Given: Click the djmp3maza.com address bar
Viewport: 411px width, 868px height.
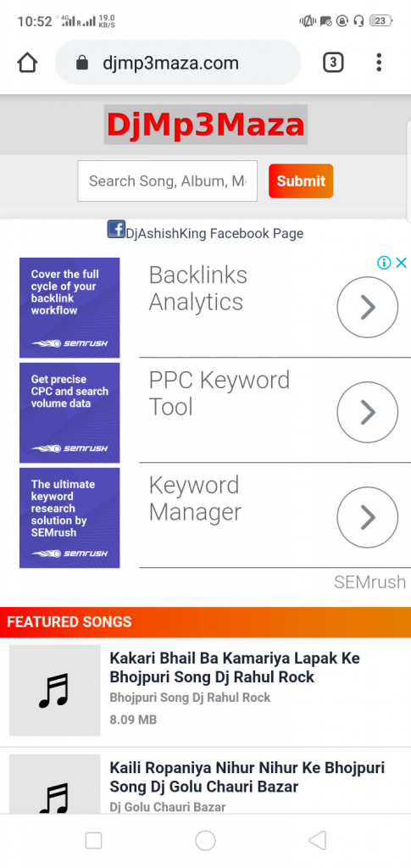Looking at the screenshot, I should (178, 63).
